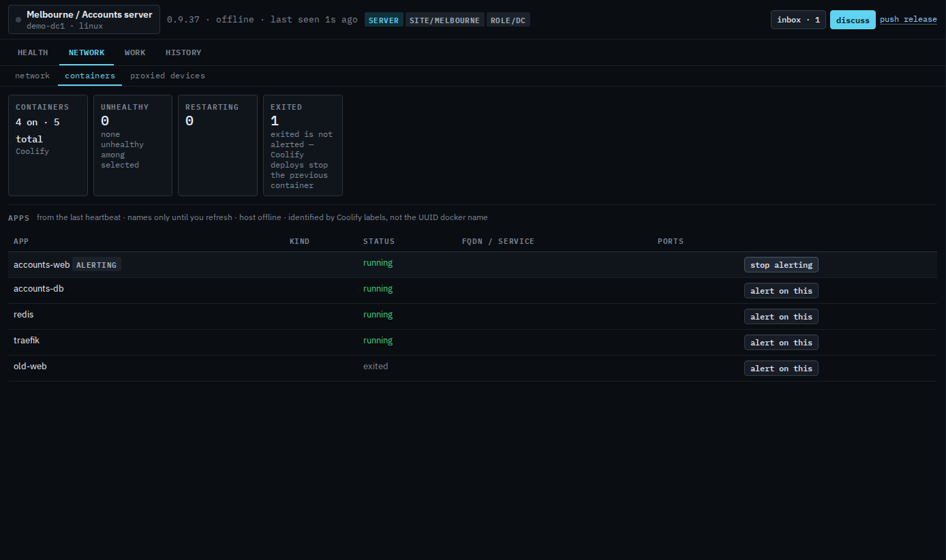Click the PORTS column header
946x560 pixels.
click(671, 241)
